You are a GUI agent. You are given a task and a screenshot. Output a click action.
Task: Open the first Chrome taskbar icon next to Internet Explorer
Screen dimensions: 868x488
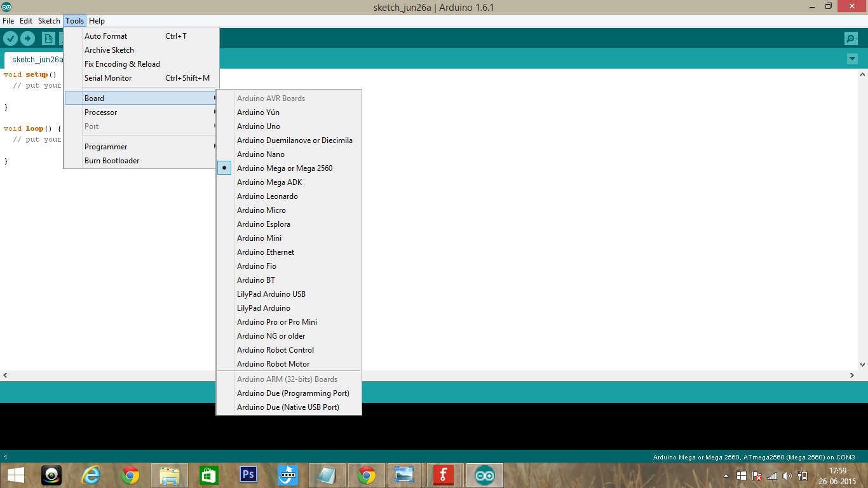tap(130, 475)
